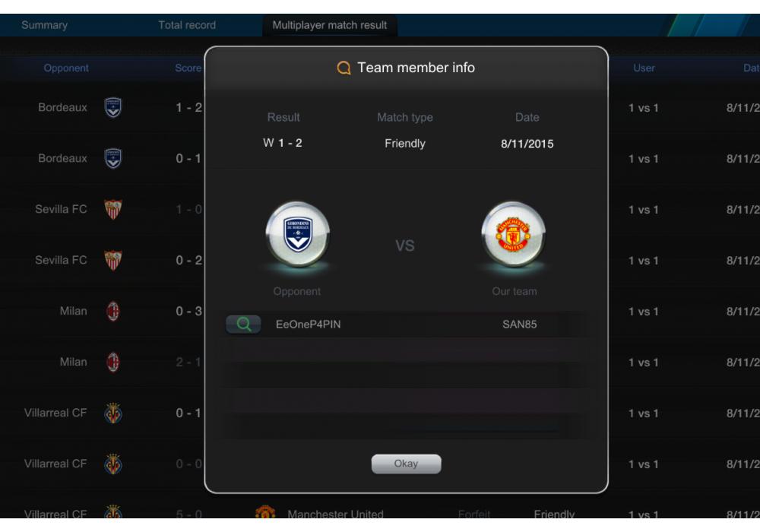This screenshot has width=760, height=532.
Task: Click the Milan crest in 0 - 3 row
Action: tap(113, 311)
